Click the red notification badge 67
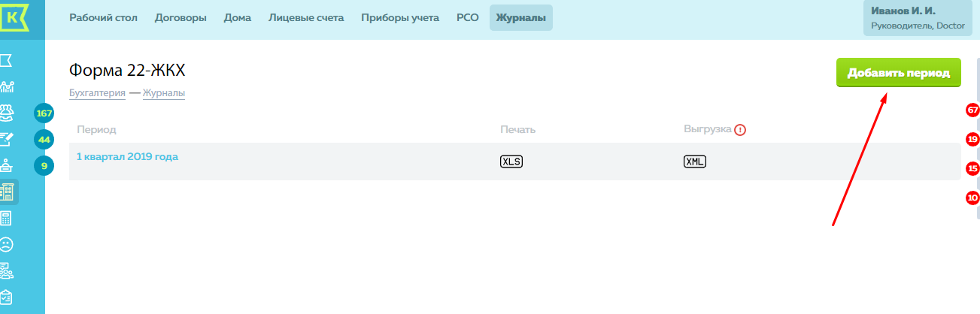The image size is (980, 314). 972,110
